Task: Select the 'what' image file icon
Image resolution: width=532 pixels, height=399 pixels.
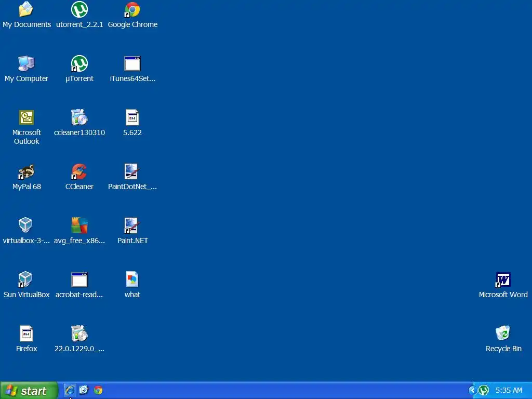Action: coord(132,280)
